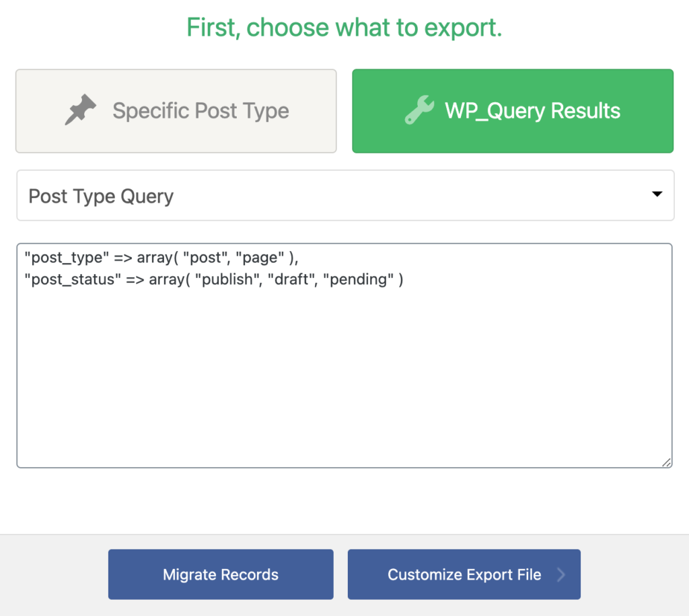The image size is (689, 616).
Task: Click the textarea resize grip handle
Action: point(665,463)
